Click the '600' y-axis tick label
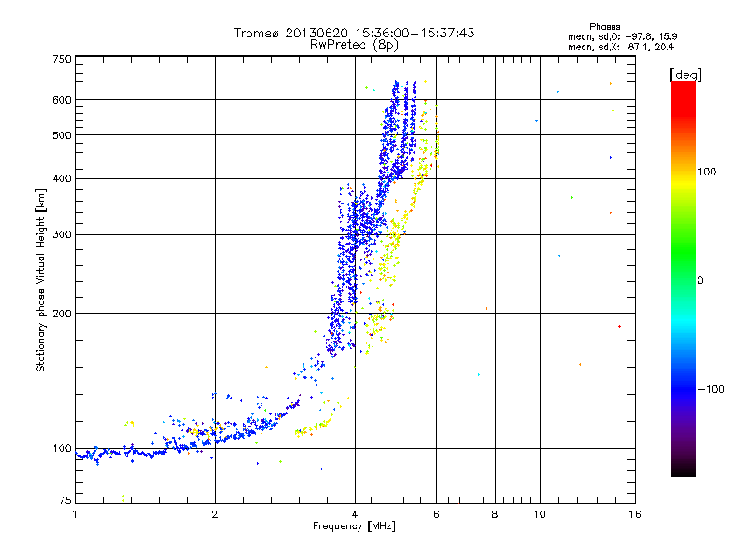This screenshot has width=747, height=560. click(x=62, y=100)
